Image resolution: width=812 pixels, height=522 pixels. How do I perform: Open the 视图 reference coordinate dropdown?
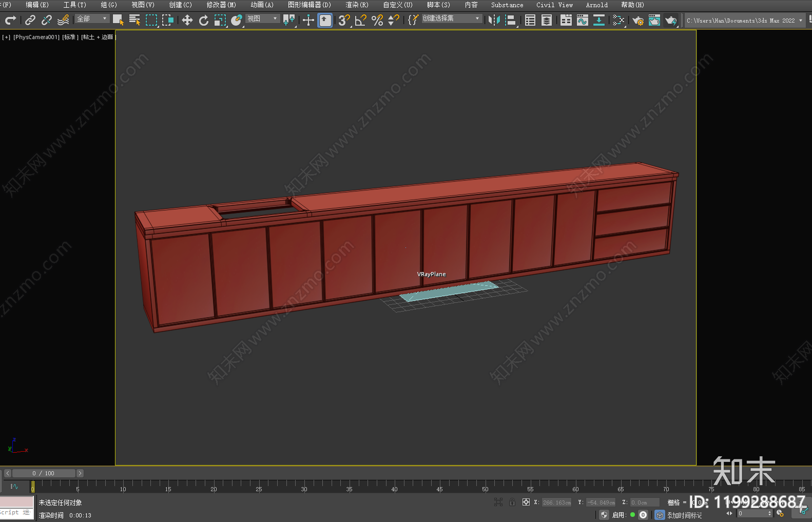(263, 18)
